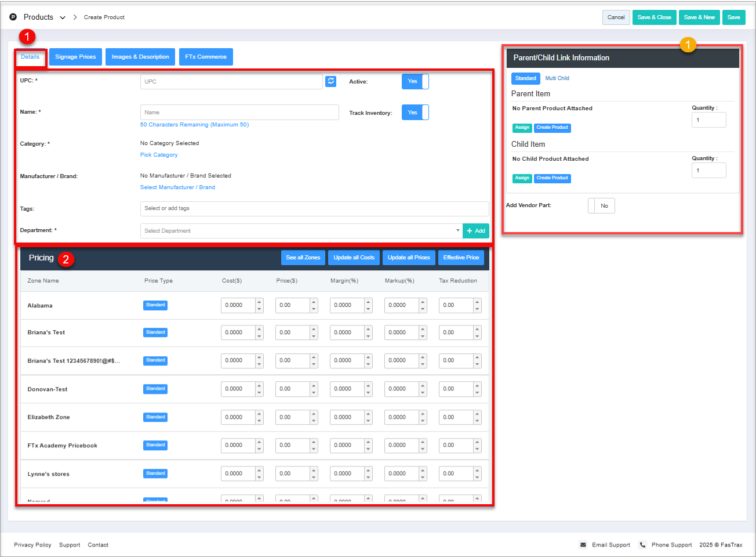Expand the Products dropdown chevron
The width and height of the screenshot is (756, 557).
pyautogui.click(x=63, y=17)
